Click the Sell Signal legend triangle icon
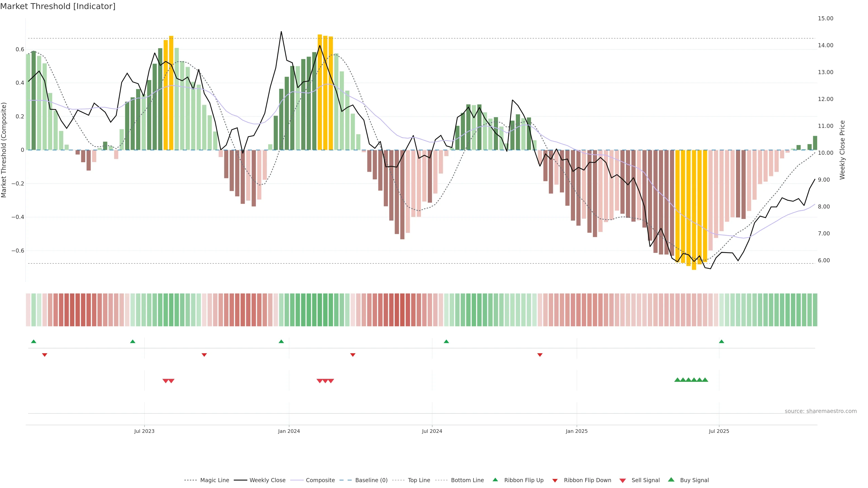Screen dimensions: 868x488 [622, 480]
